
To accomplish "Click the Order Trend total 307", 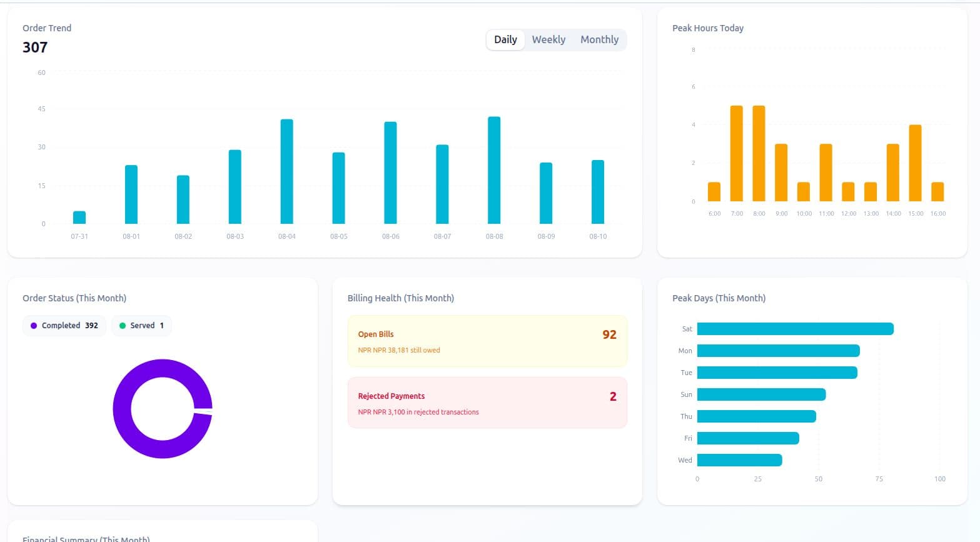I will click(x=35, y=48).
